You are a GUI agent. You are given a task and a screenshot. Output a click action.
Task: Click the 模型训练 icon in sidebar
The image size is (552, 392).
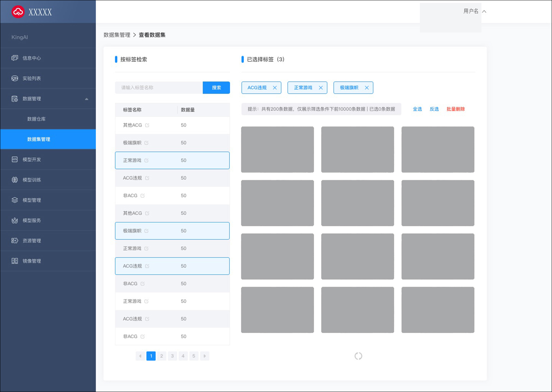point(15,180)
